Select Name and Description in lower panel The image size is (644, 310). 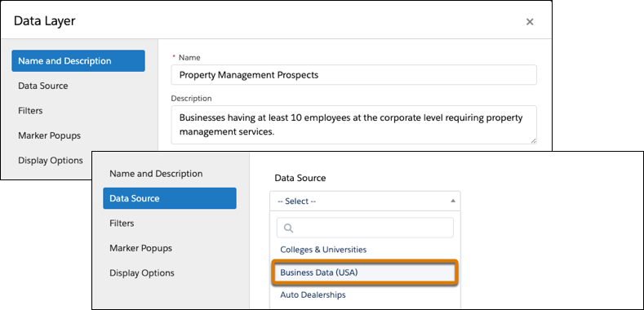click(156, 174)
